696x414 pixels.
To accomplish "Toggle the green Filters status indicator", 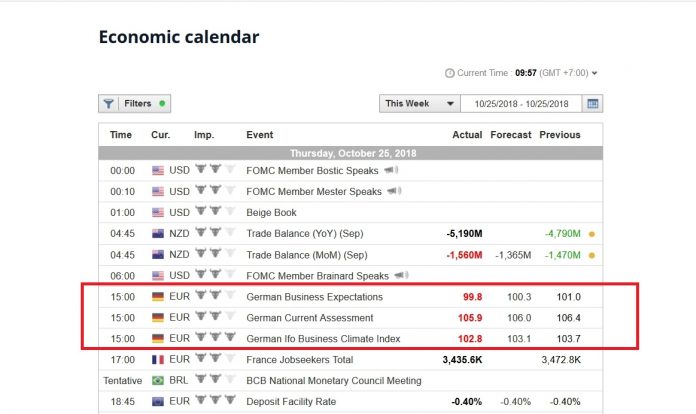I will [162, 103].
